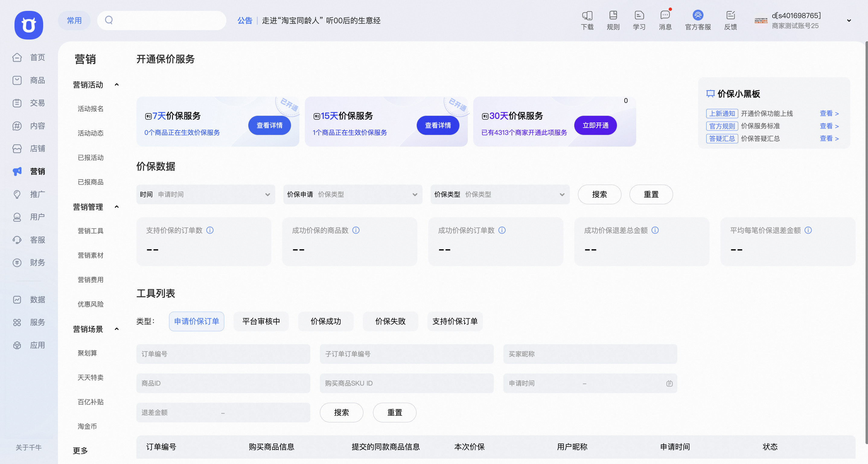Viewport: 868px width, 464px height.
Task: Open 内容 content icon in sidebar
Action: coord(17,126)
